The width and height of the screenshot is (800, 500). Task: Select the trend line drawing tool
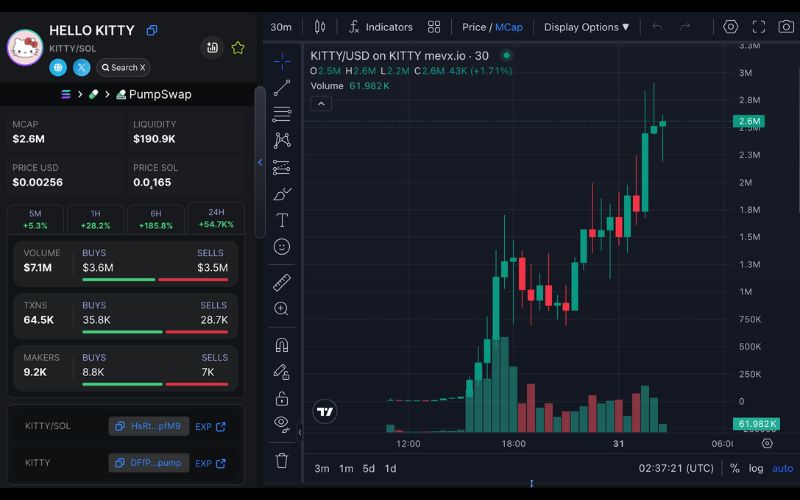click(282, 88)
